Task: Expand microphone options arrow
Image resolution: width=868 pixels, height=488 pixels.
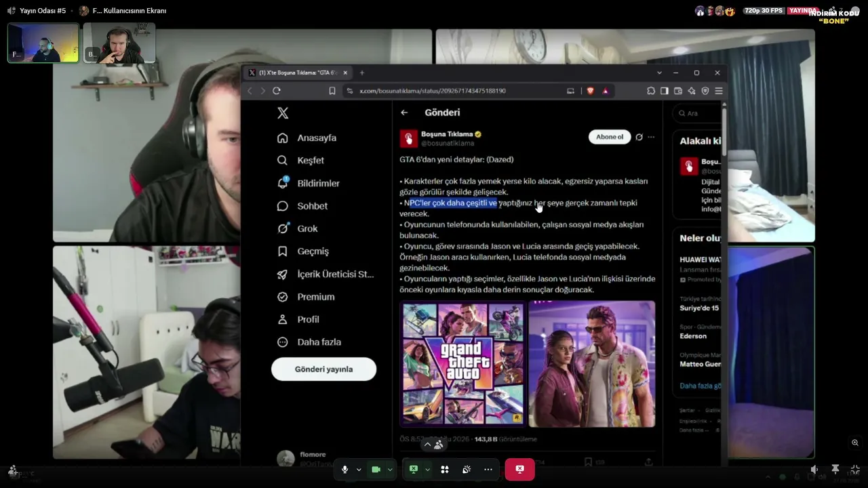Action: click(359, 469)
